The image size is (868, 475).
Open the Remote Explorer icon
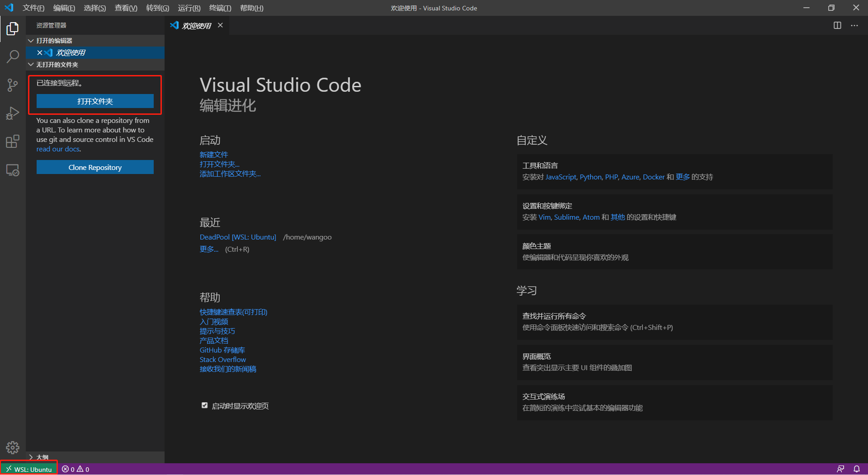(13, 170)
